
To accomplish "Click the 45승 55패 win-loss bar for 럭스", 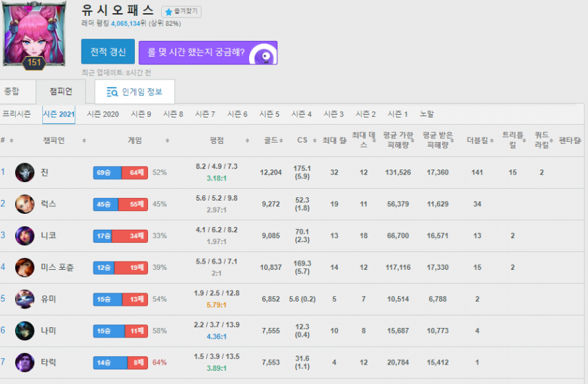I will pos(120,204).
